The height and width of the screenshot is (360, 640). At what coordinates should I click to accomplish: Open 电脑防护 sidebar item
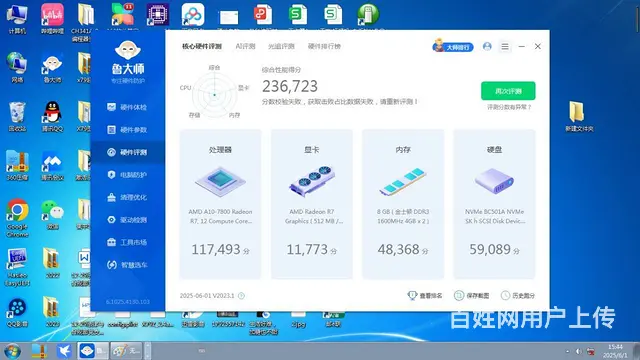(x=127, y=175)
